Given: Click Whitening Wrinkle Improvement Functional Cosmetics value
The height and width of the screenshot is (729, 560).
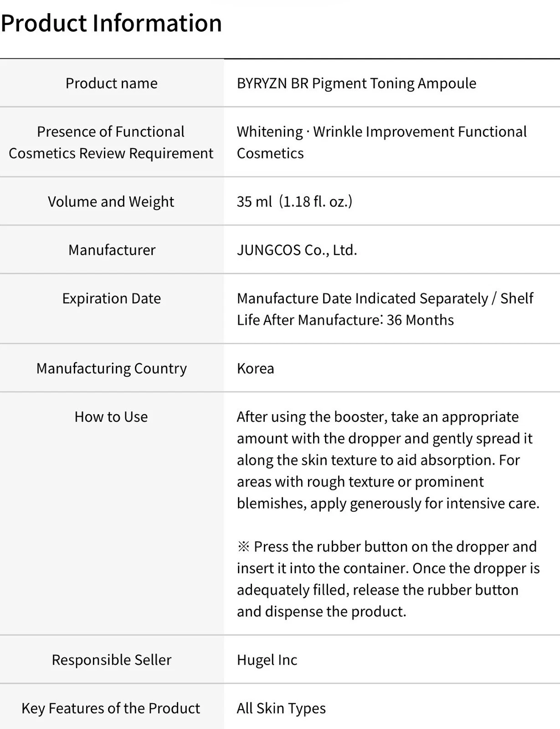Looking at the screenshot, I should pos(382,142).
